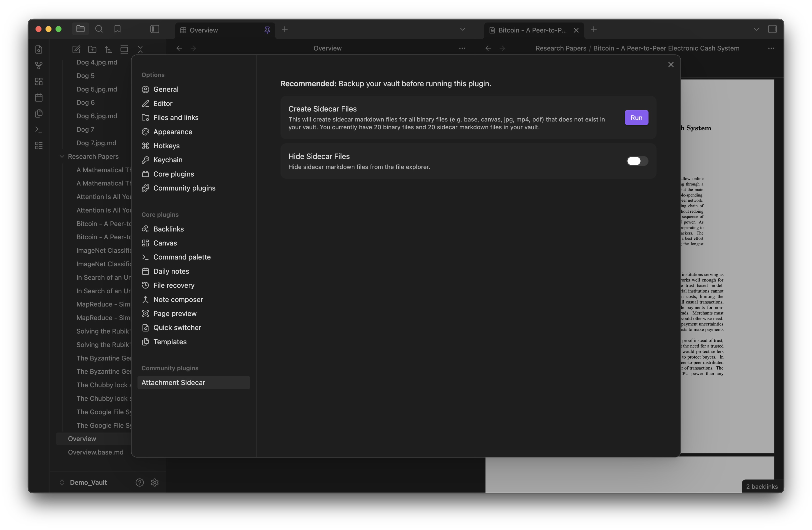Screen dimensions: 812x530
Task: Click the new note icon
Action: 76,49
